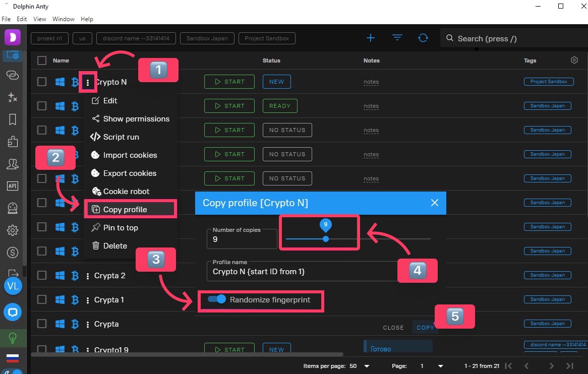Go to the first page of results
This screenshot has height=374, width=588.
[508, 366]
